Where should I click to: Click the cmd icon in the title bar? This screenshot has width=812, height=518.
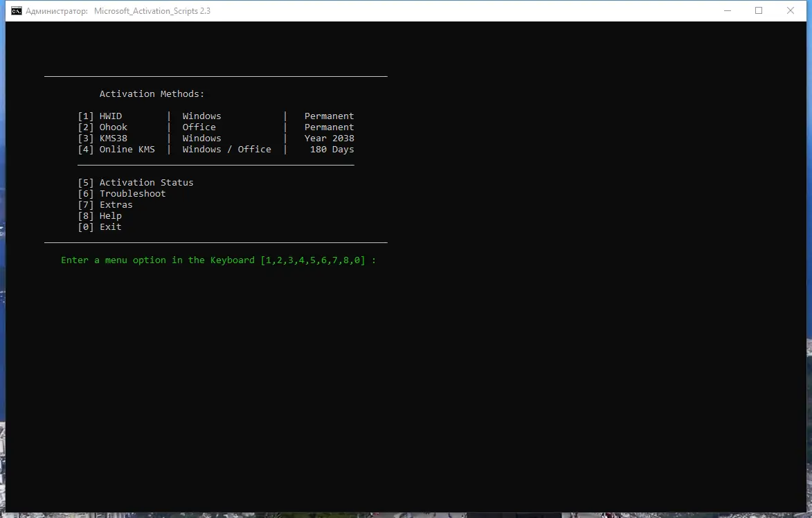tap(17, 11)
